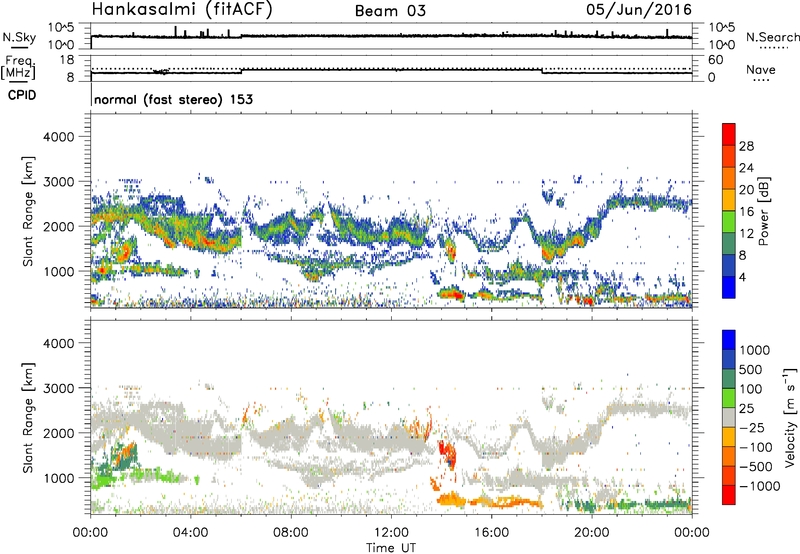Image resolution: width=800 pixels, height=554 pixels.
Task: Click the 'Velocity [m s-1]' colorbar title
Action: click(x=790, y=417)
